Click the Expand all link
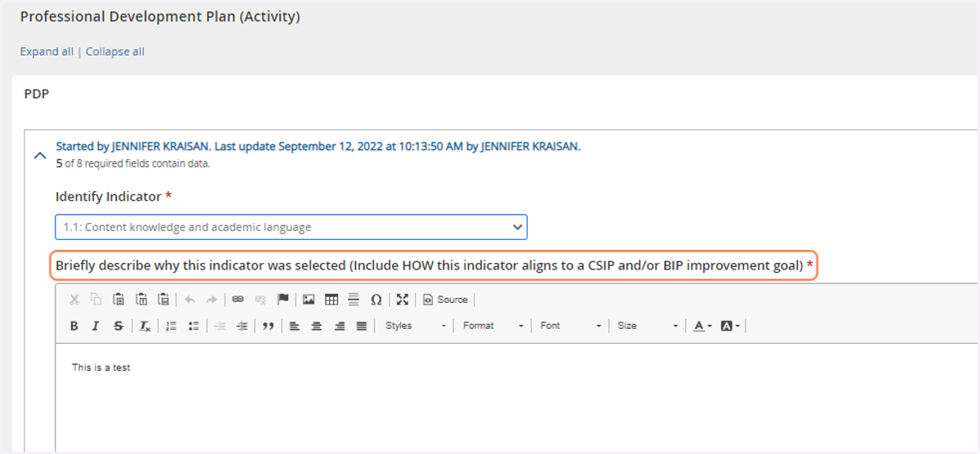The image size is (980, 454). (x=47, y=51)
